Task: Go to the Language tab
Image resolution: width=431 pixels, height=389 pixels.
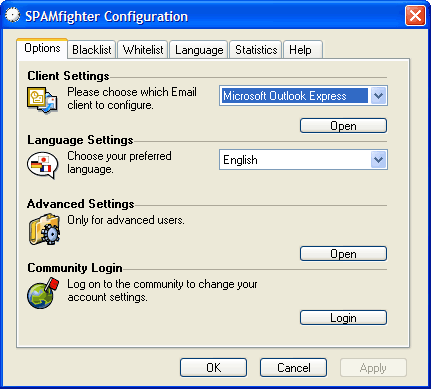Action: [x=199, y=50]
